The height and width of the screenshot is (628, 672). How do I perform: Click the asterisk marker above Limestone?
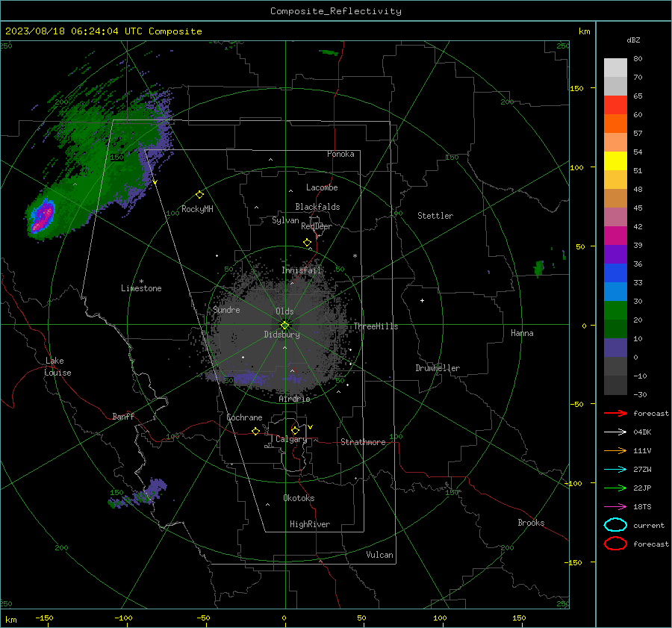click(141, 282)
